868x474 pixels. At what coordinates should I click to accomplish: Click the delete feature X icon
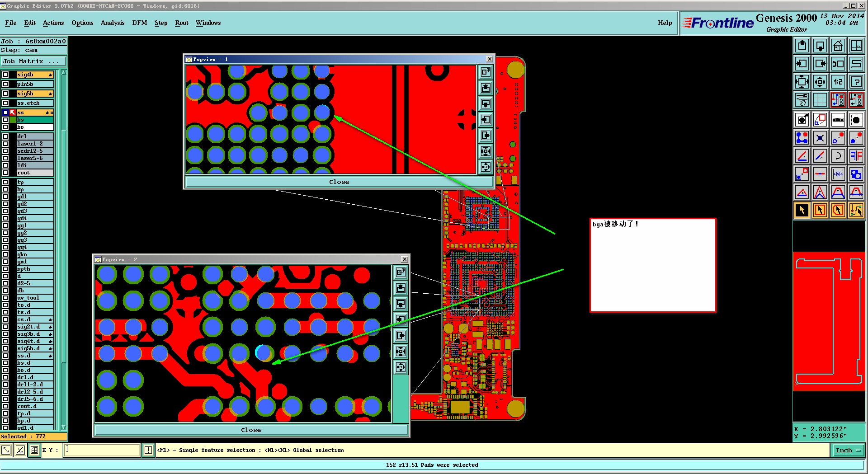coord(820,138)
